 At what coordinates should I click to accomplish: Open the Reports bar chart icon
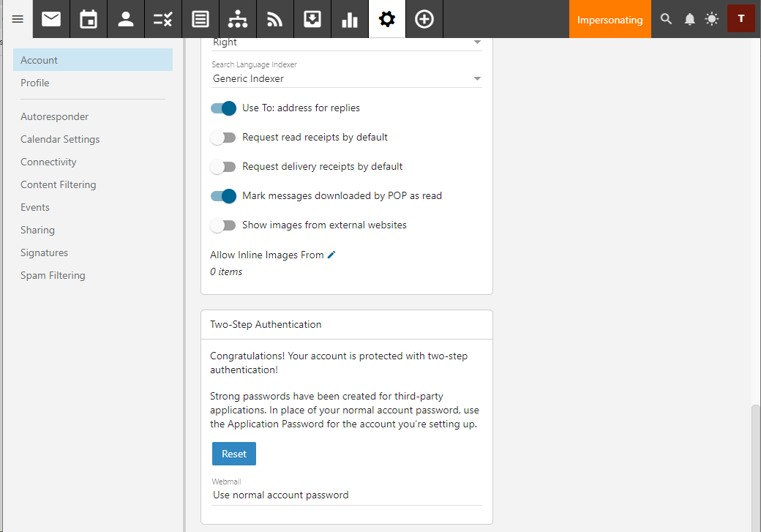click(349, 19)
